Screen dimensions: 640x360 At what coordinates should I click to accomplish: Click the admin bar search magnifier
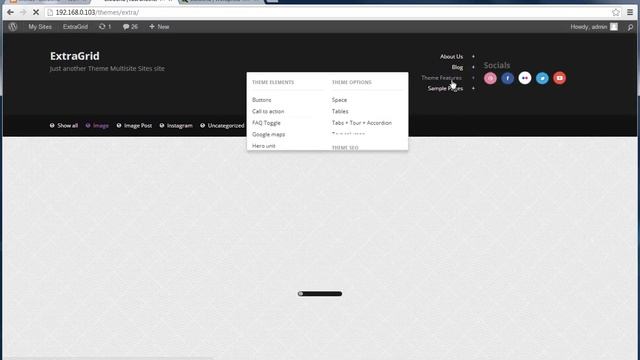pyautogui.click(x=630, y=27)
